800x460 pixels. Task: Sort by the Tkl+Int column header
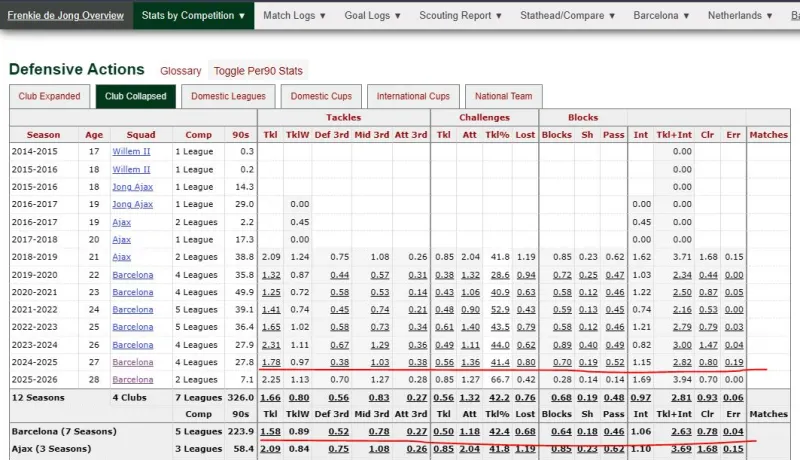coord(681,134)
